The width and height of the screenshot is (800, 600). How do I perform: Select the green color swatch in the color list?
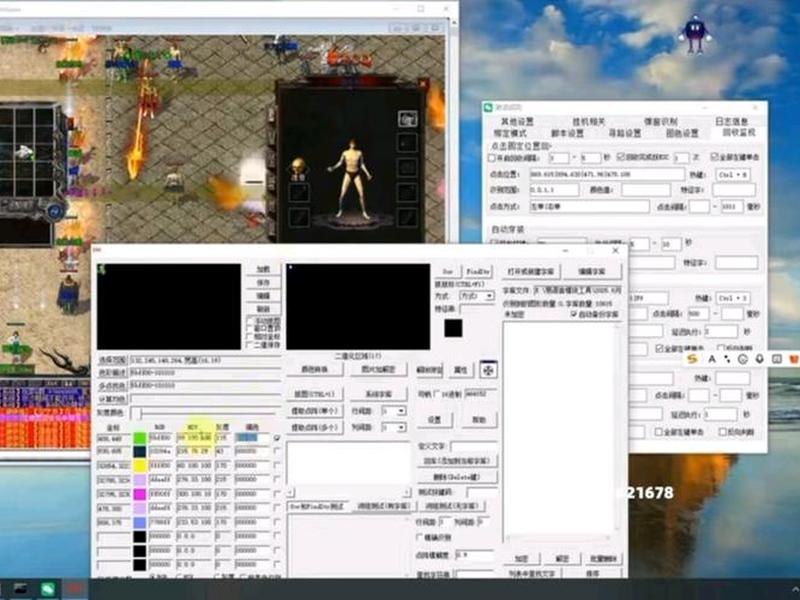click(139, 438)
